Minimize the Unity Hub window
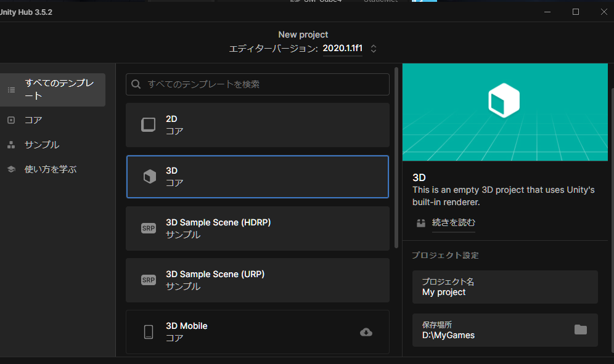Image resolution: width=614 pixels, height=364 pixels. click(x=547, y=12)
